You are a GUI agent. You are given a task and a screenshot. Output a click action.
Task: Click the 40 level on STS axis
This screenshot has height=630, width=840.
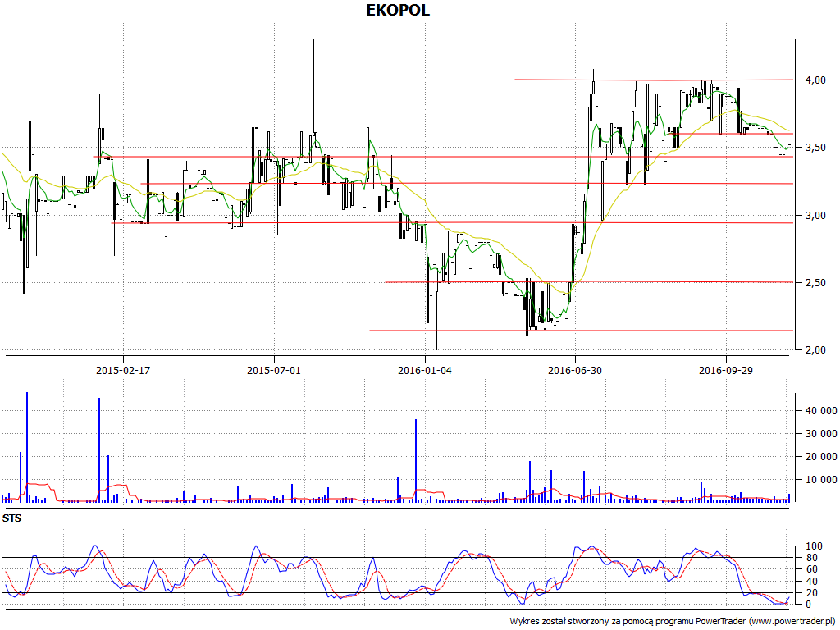pos(811,582)
